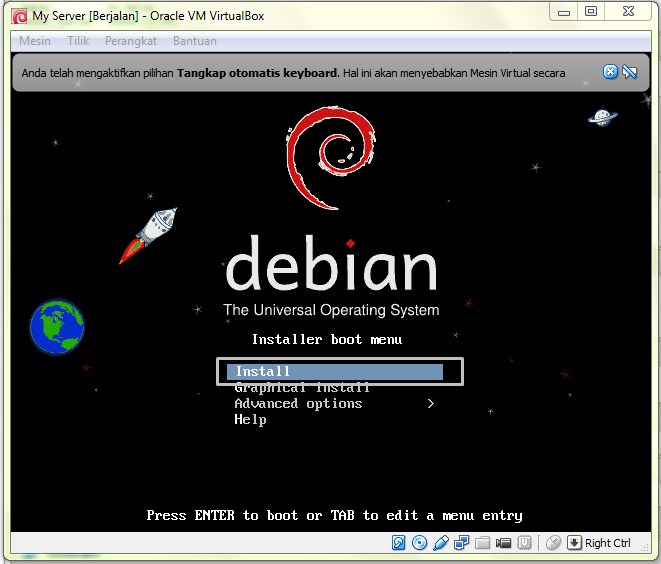Select the Advanced options entry
The width and height of the screenshot is (661, 564).
[298, 403]
